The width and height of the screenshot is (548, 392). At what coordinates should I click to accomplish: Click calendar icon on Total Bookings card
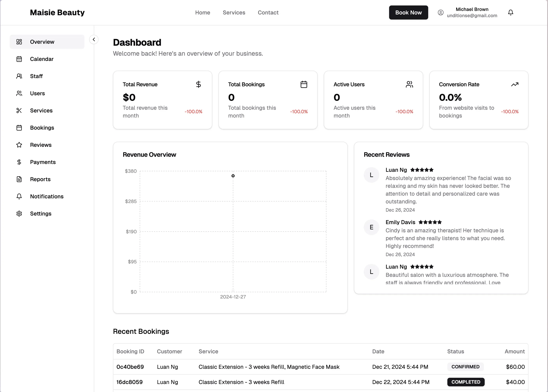coord(304,84)
